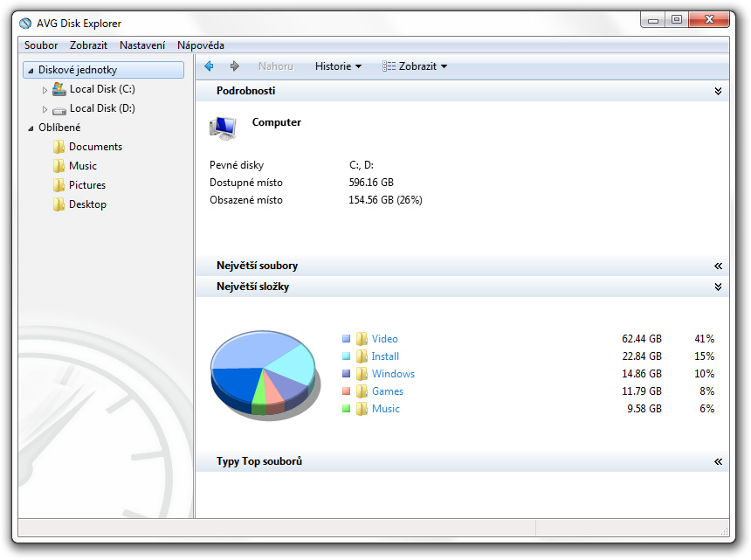This screenshot has width=751, height=560.
Task: Click Music folder icon in largest folders
Action: [x=362, y=409]
